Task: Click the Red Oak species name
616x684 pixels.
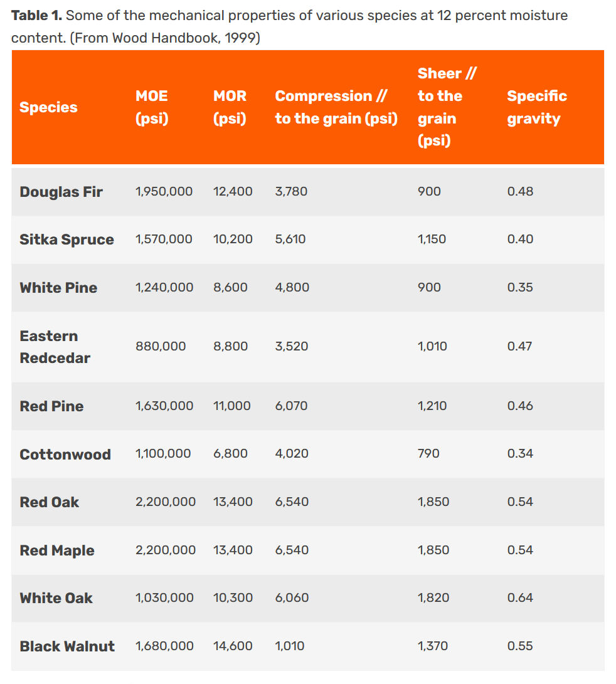Action: (50, 502)
